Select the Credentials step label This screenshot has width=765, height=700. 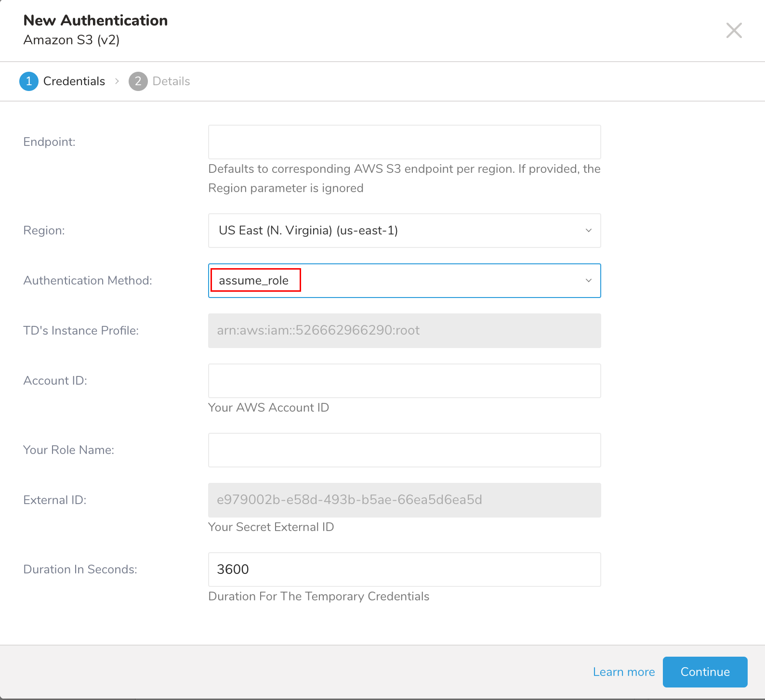(x=74, y=81)
